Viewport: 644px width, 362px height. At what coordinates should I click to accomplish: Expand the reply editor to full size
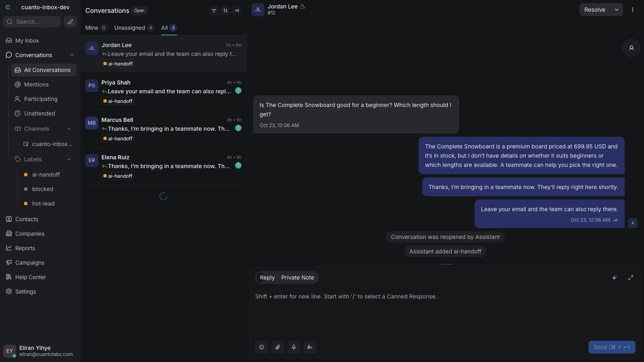coord(631,278)
